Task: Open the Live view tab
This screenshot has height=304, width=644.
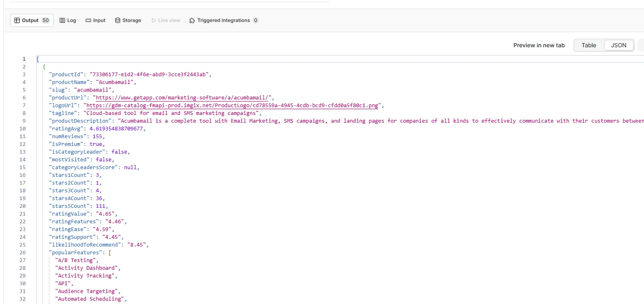Action: (165, 20)
